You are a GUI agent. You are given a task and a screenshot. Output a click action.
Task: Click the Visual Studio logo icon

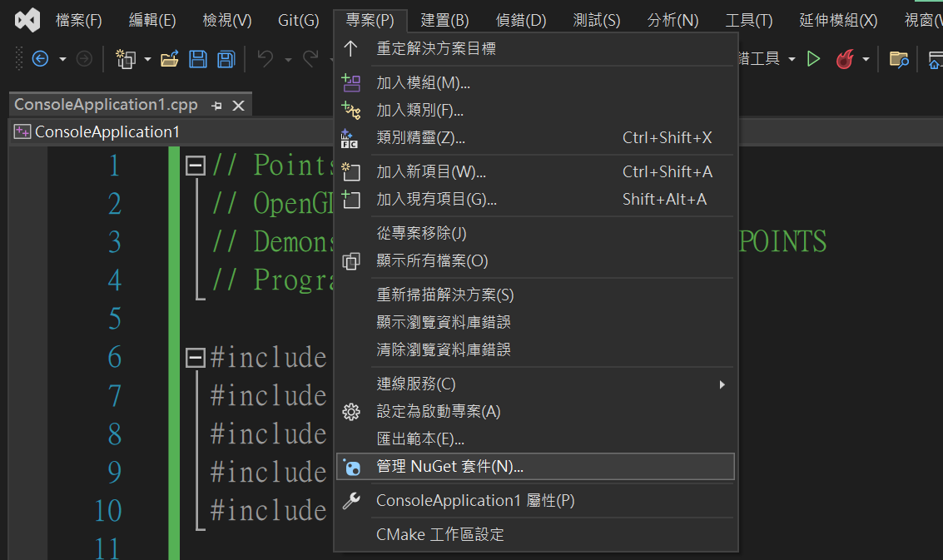coord(27,20)
